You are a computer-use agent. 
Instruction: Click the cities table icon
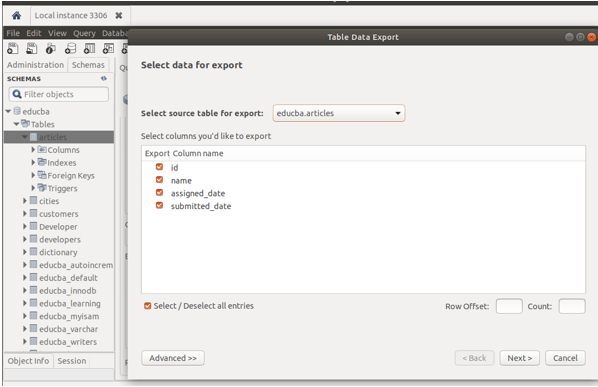[34, 200]
